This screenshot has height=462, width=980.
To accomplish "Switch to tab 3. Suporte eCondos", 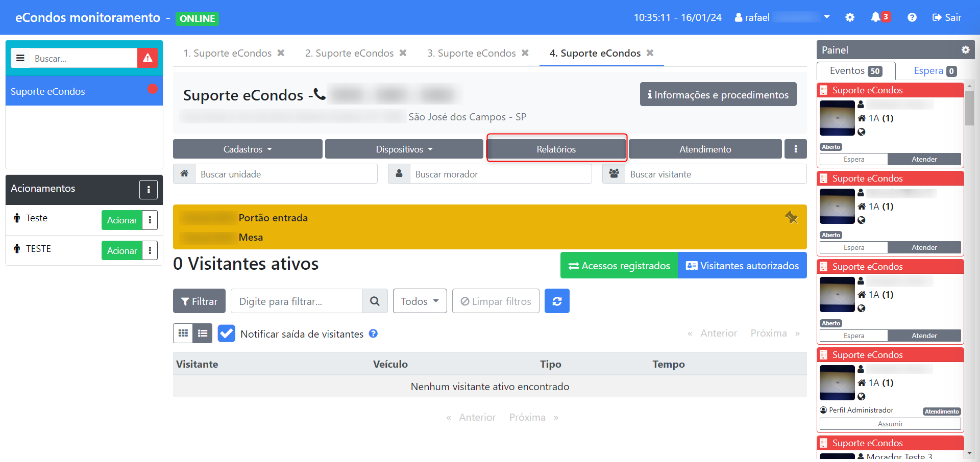I will (x=471, y=53).
